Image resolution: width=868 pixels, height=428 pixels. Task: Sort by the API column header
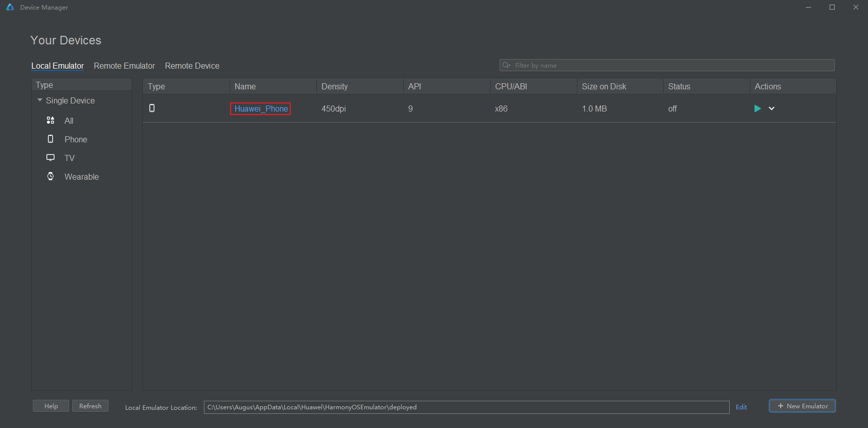tap(447, 86)
